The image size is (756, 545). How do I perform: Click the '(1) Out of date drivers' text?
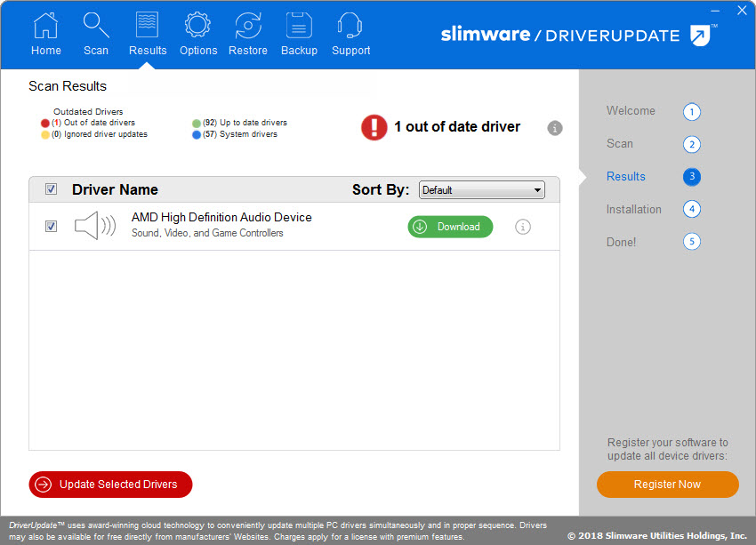(x=93, y=123)
